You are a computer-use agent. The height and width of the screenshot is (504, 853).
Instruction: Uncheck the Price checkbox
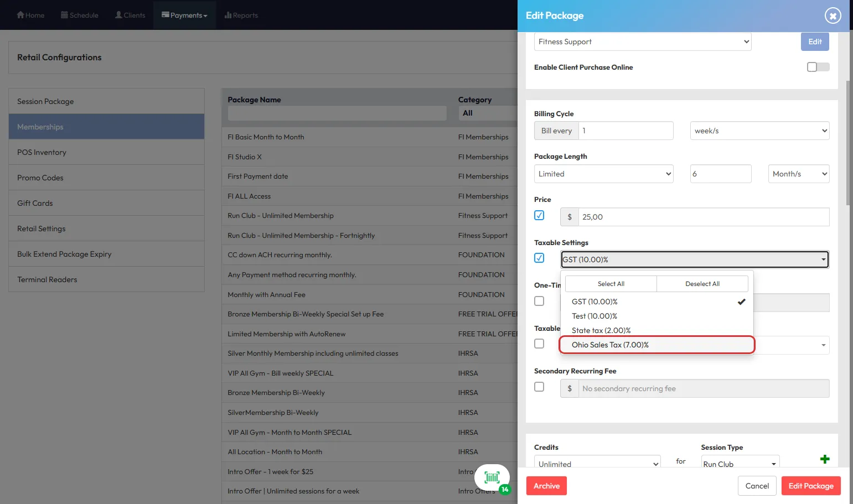[x=539, y=215]
